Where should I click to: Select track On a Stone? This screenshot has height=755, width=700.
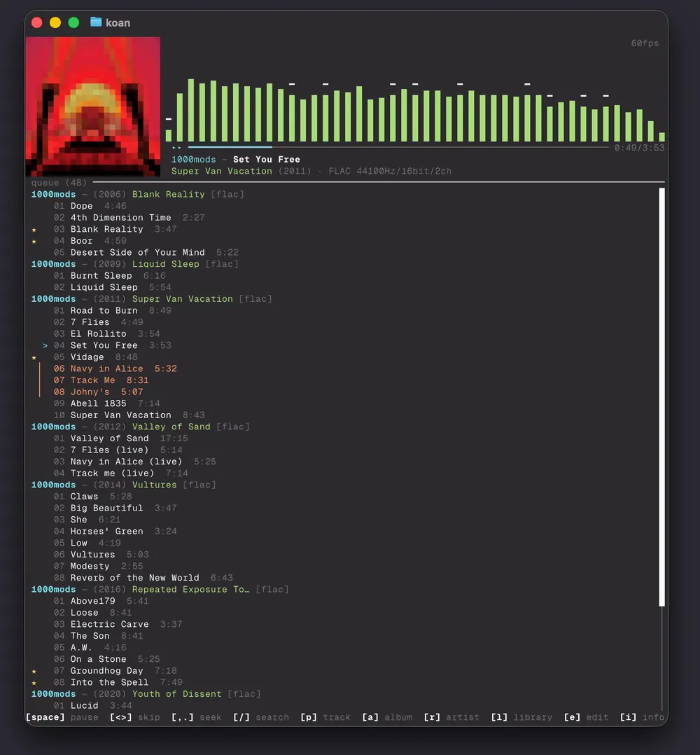point(107,659)
